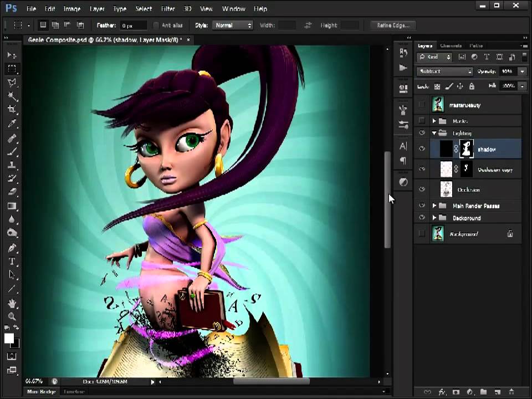Click the Feather input field

pyautogui.click(x=134, y=25)
